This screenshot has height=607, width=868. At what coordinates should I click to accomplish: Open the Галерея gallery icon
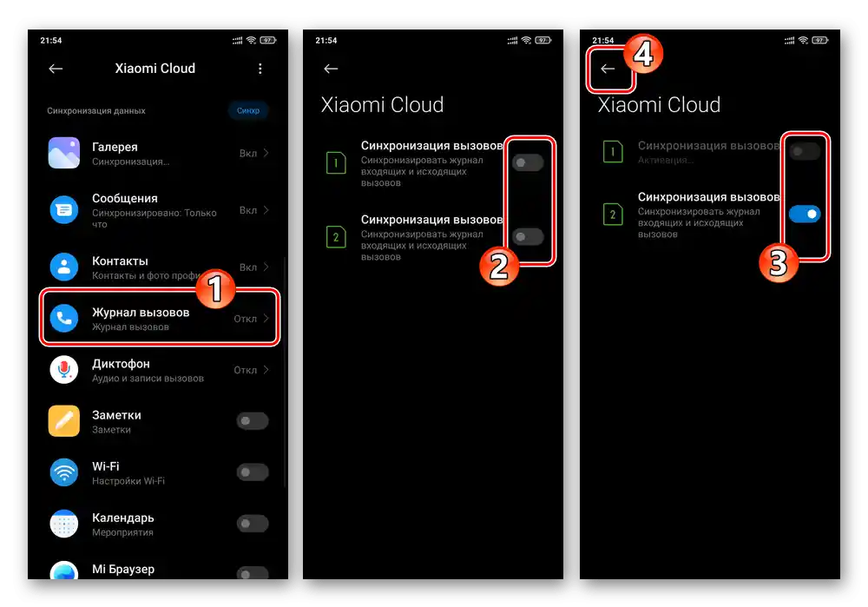63,152
